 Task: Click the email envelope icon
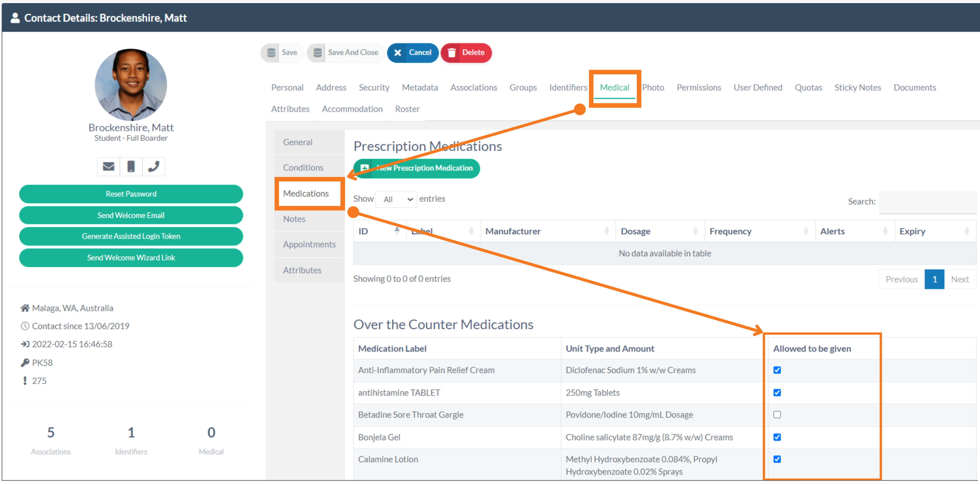pos(108,167)
